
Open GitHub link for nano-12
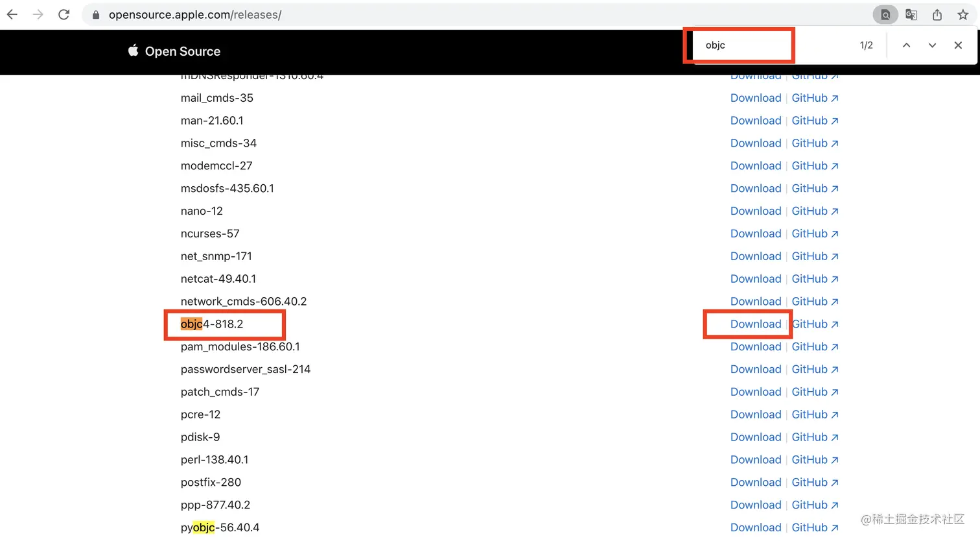click(815, 211)
